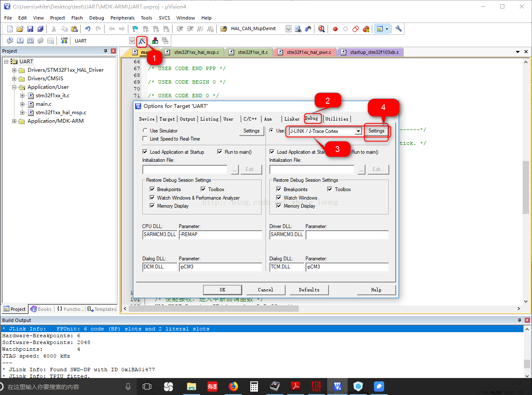Open the J-LINK / J-Trace Cortex dropdown
Image resolution: width=532 pixels, height=395 pixels.
[358, 131]
